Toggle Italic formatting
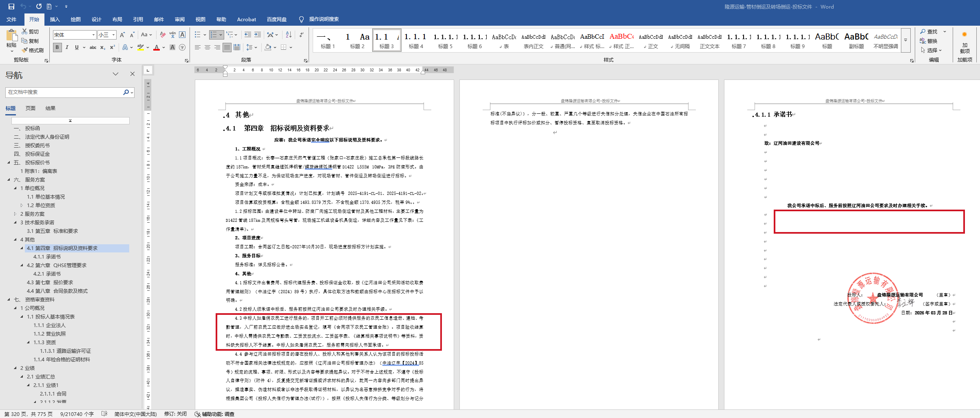Screen dimensions: 980x418 click(67, 47)
